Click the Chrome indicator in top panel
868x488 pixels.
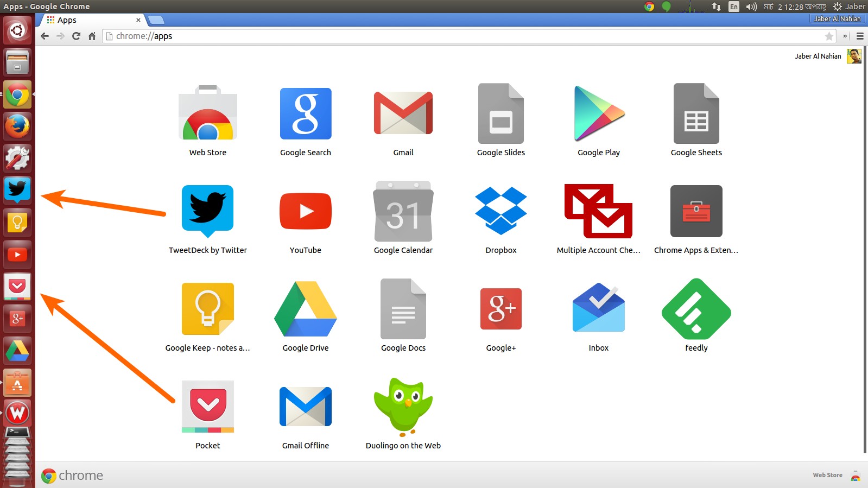click(649, 7)
